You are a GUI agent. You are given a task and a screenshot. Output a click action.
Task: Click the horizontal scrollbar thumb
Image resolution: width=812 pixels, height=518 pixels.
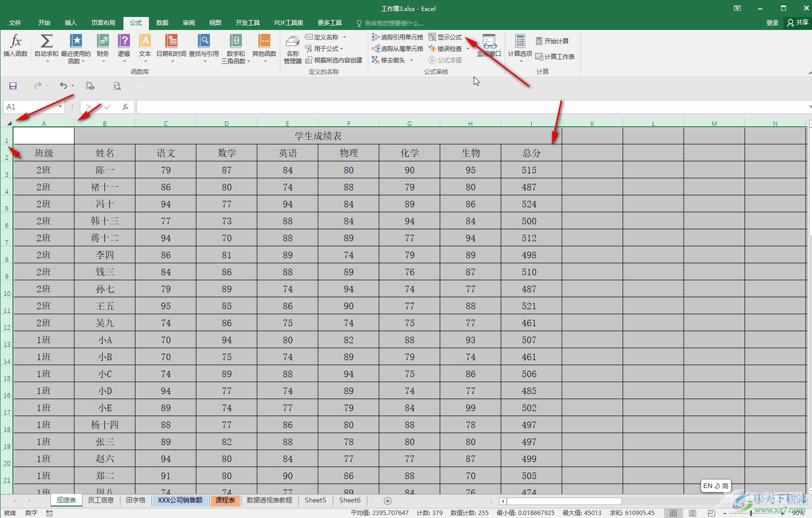click(564, 501)
